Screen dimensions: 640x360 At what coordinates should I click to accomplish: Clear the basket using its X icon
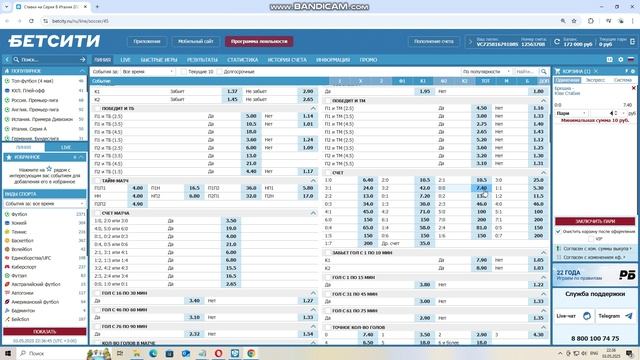[596, 71]
